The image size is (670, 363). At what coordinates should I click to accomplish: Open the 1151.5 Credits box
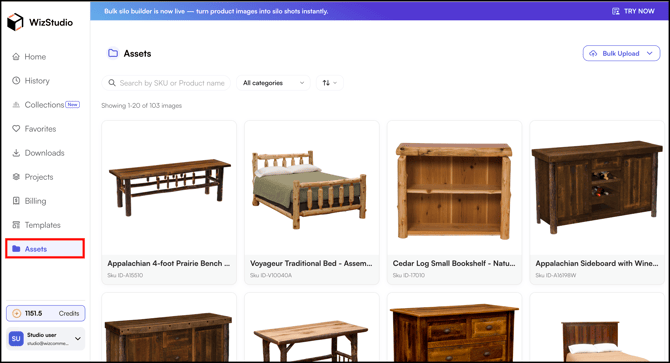46,313
